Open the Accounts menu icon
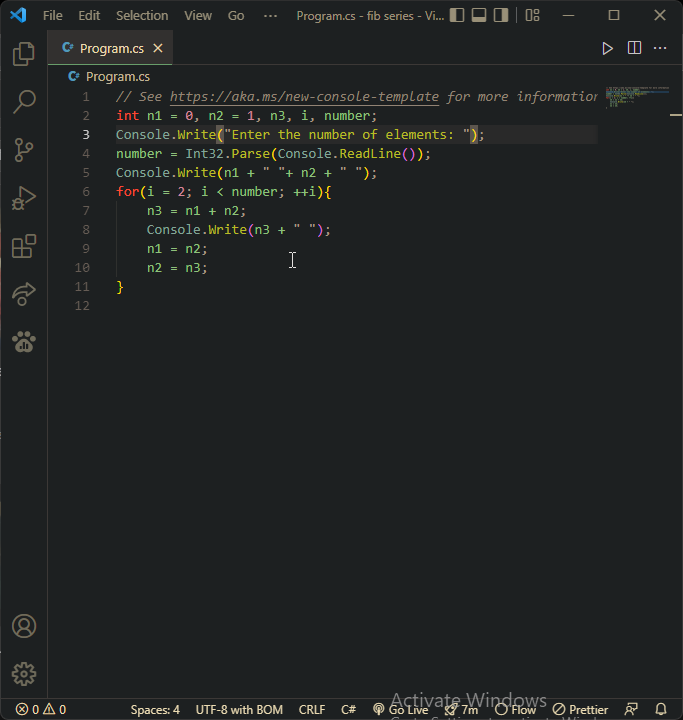Screen dimensions: 683x720 (24, 626)
